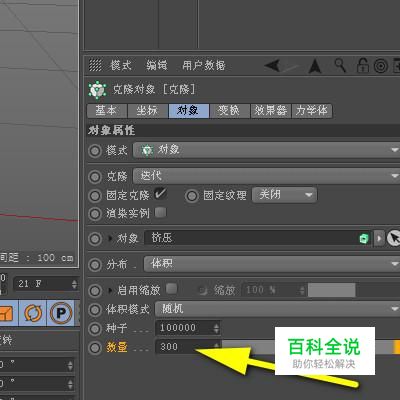Switch to the 变换 tab

tap(229, 110)
